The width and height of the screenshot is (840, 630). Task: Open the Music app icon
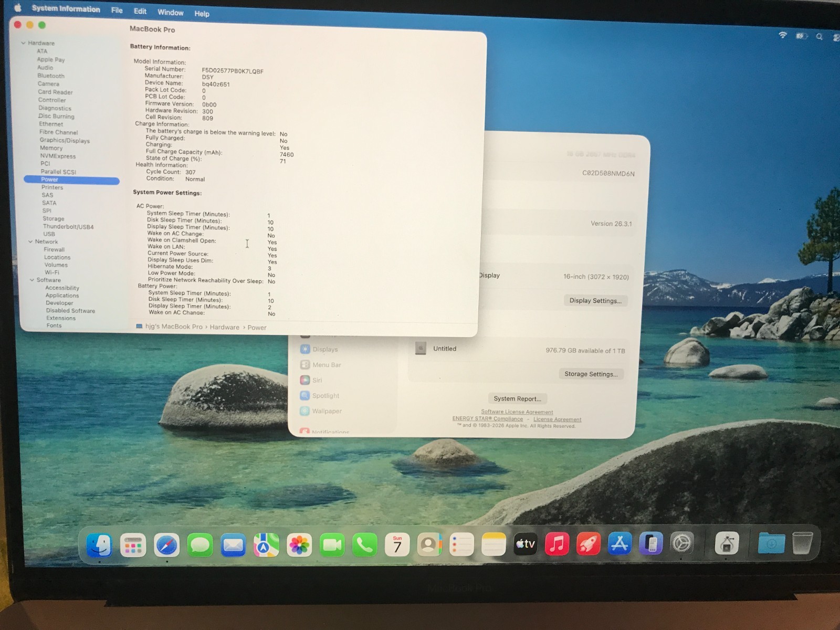click(x=557, y=543)
